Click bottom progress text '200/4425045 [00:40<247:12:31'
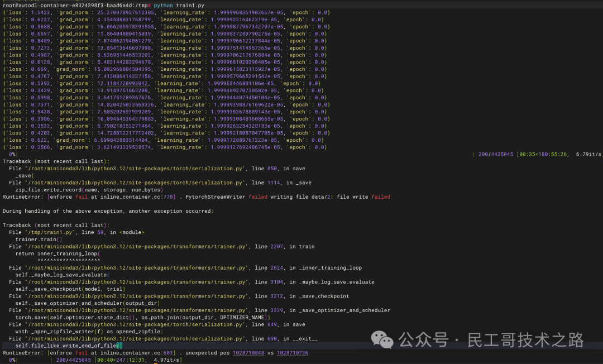603x364 pixels. [100, 360]
